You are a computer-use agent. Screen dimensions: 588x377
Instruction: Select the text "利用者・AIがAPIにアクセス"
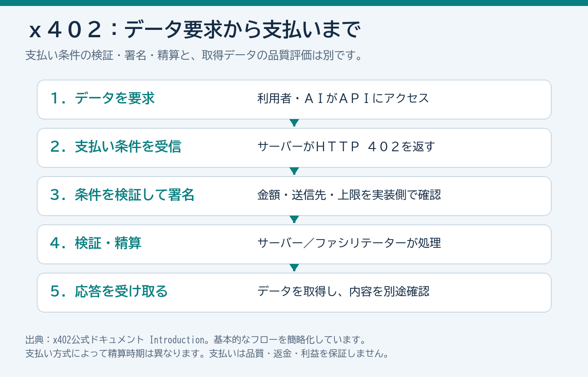(x=343, y=98)
